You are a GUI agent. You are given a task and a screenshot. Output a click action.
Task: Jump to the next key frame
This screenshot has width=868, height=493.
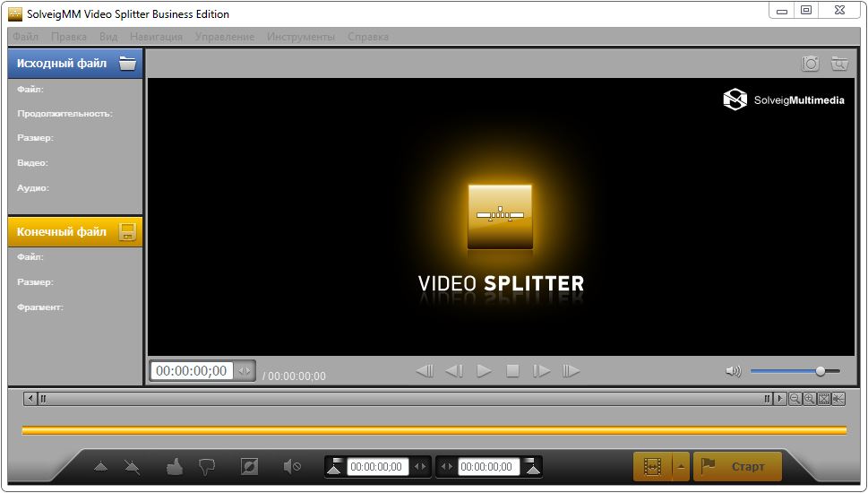coord(571,370)
